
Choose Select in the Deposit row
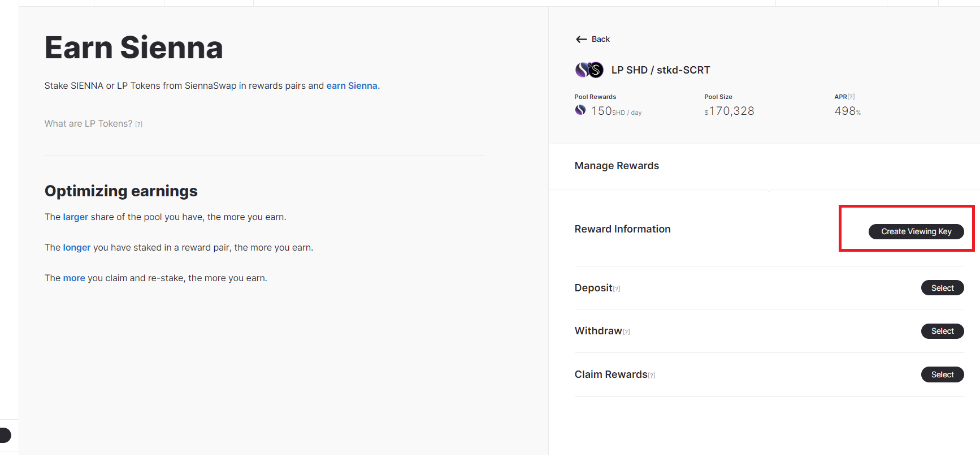[942, 288]
